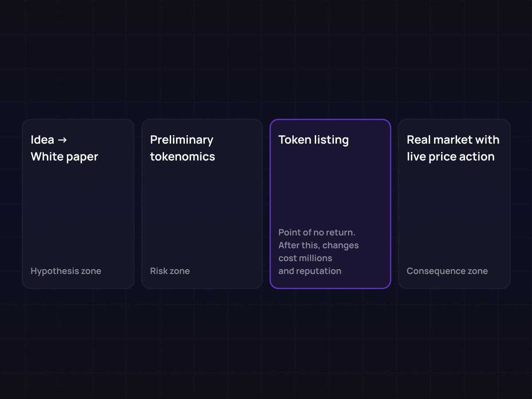Screen dimensions: 532x399
Task: Select the "tokenomics" heading word
Action: coord(182,156)
